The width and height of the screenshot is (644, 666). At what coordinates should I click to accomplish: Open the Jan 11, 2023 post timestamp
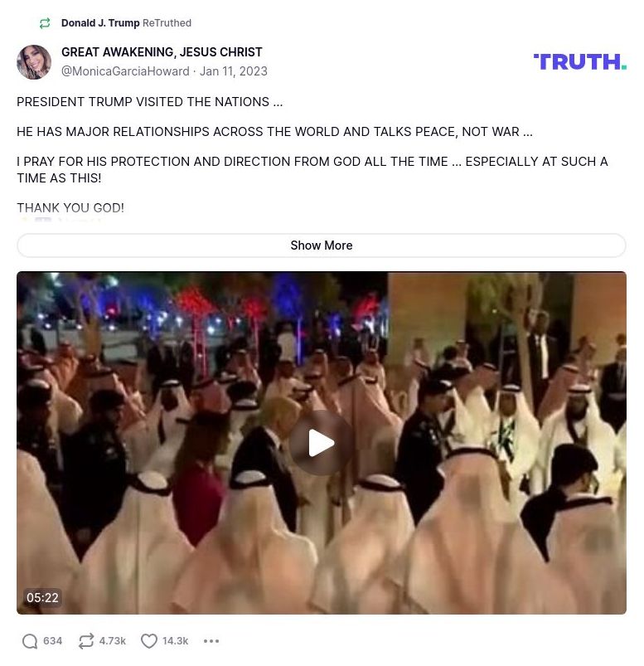(234, 71)
